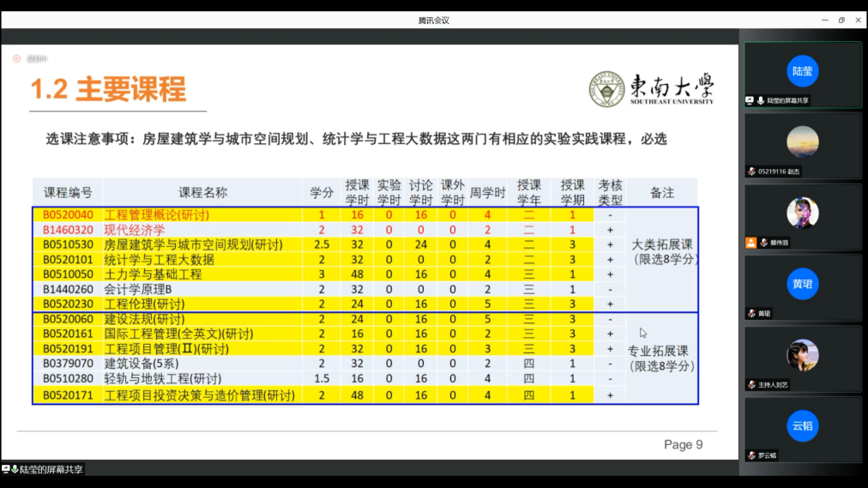
Task: Select the 黄珺 participant avatar tile
Action: pos(803,287)
